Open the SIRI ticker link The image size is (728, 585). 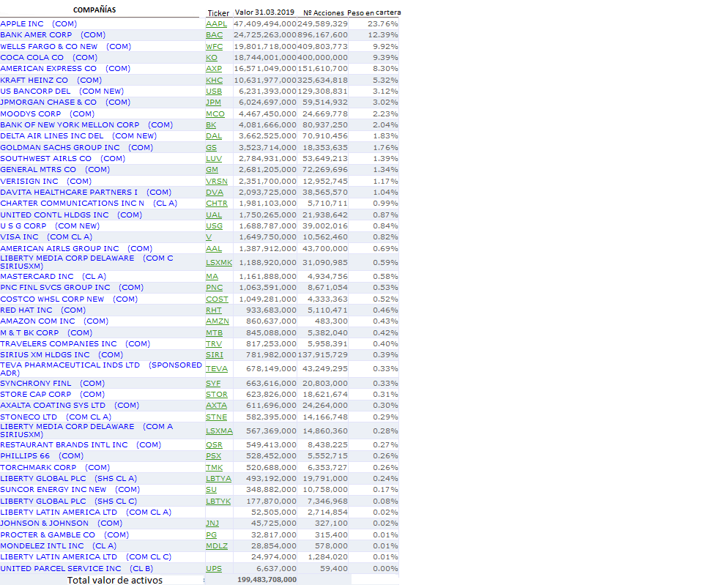click(215, 354)
